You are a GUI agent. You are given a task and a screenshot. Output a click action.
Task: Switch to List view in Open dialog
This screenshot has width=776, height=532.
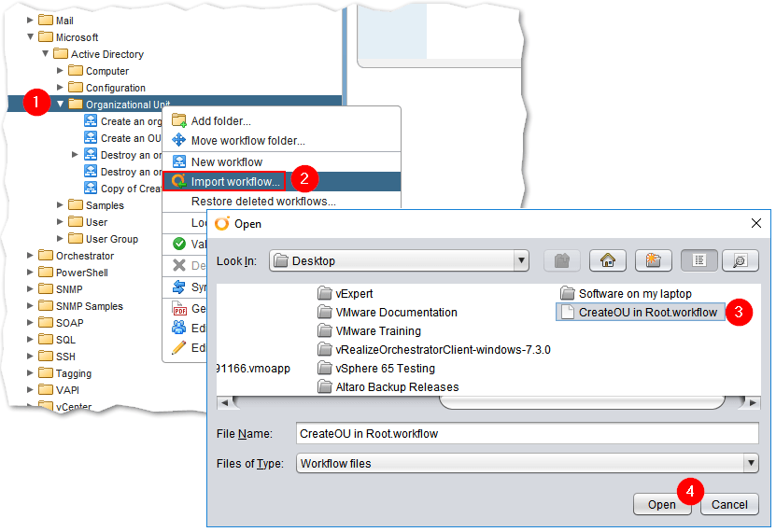(698, 260)
